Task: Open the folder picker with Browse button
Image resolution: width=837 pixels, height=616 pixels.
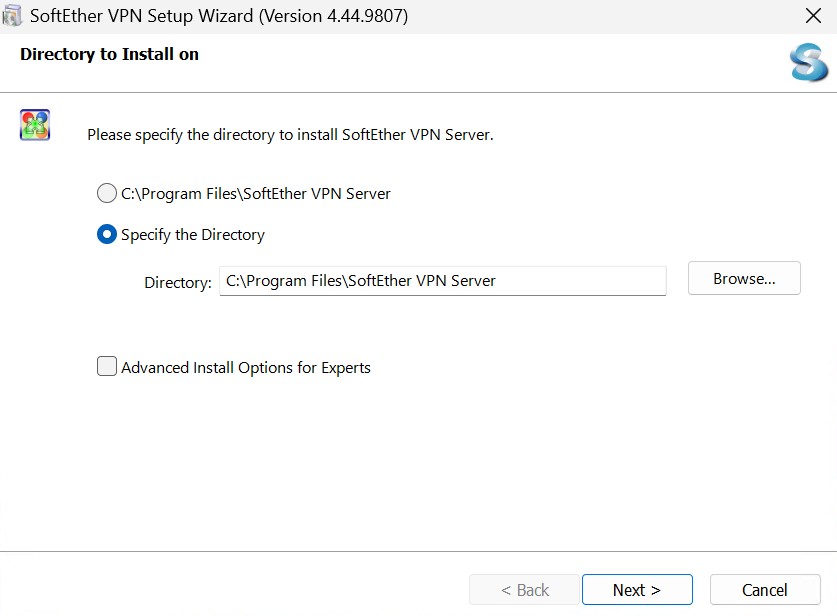Action: [744, 279]
